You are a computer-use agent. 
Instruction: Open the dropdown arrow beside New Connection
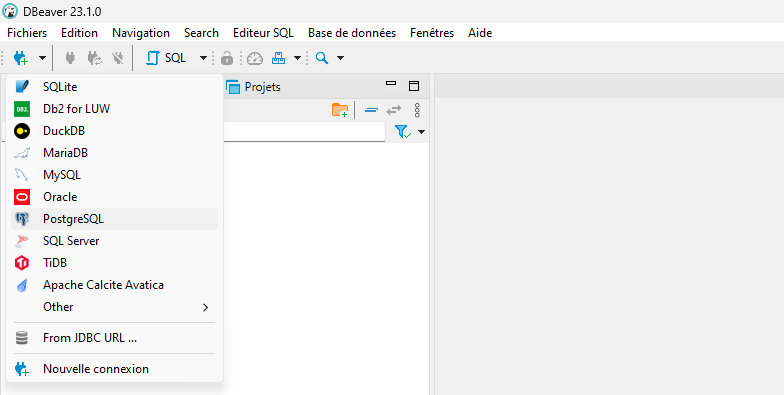42,58
